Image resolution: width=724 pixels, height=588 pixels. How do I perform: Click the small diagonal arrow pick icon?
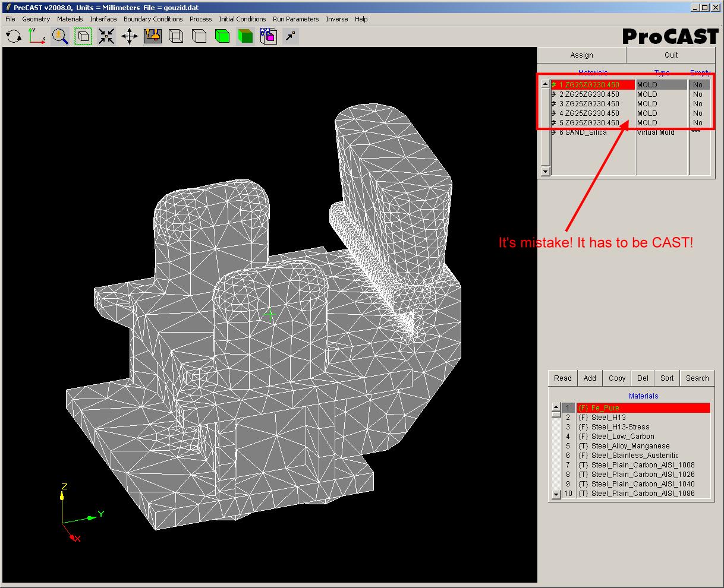point(290,37)
